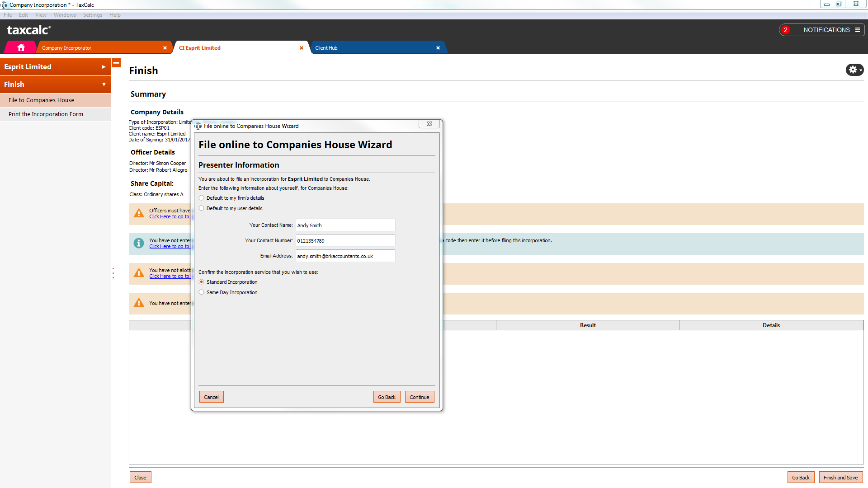Select Standard Incorporation option
This screenshot has height=488, width=868.
202,282
